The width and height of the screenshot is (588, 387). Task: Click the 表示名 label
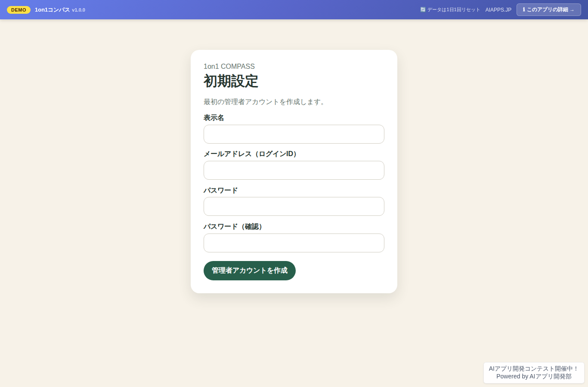pyautogui.click(x=214, y=118)
